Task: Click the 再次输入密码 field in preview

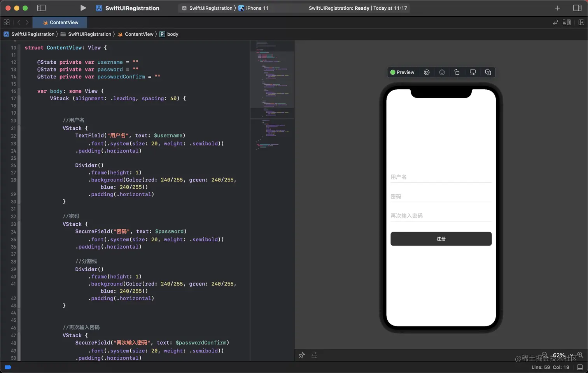Action: pos(441,216)
